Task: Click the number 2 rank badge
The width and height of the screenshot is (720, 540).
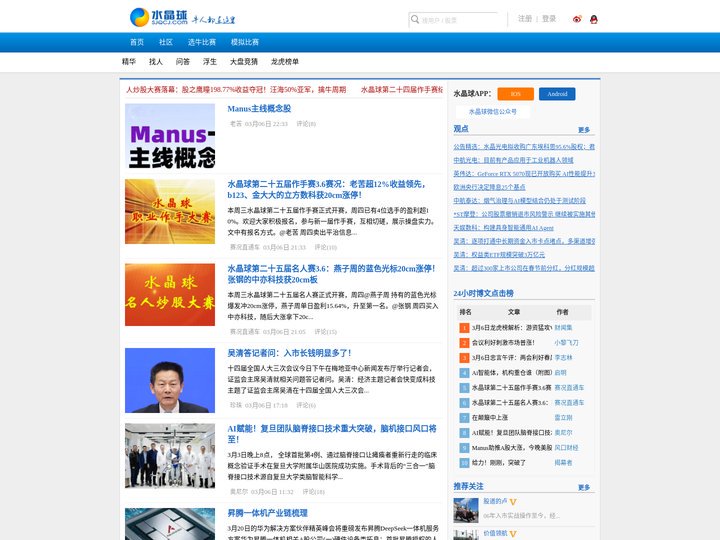Action: click(x=464, y=343)
